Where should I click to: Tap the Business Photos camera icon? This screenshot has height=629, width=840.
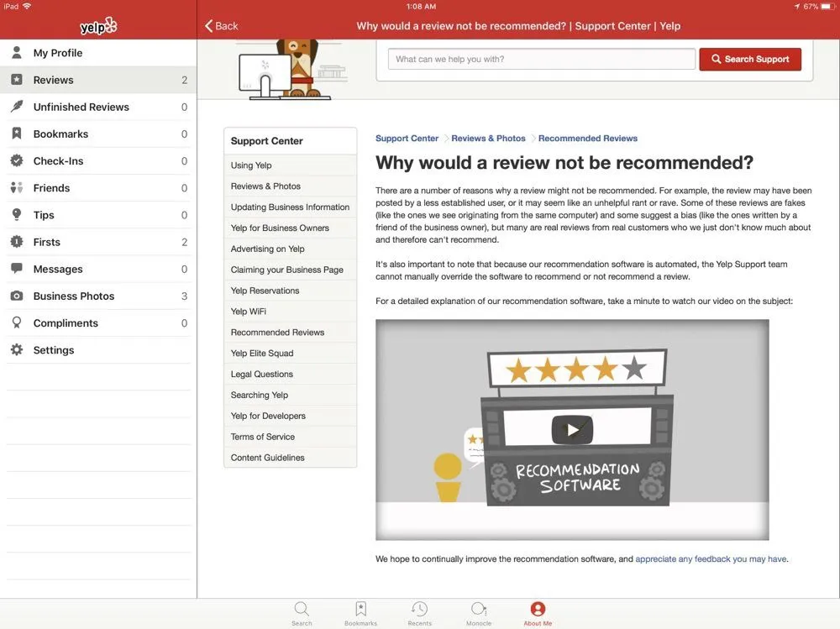[x=17, y=296]
